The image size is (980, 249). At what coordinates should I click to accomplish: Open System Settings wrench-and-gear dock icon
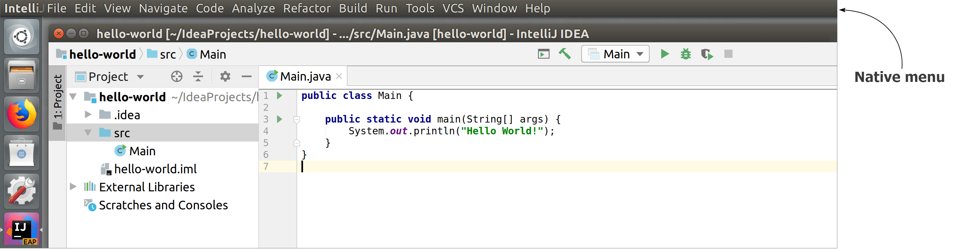point(22,191)
